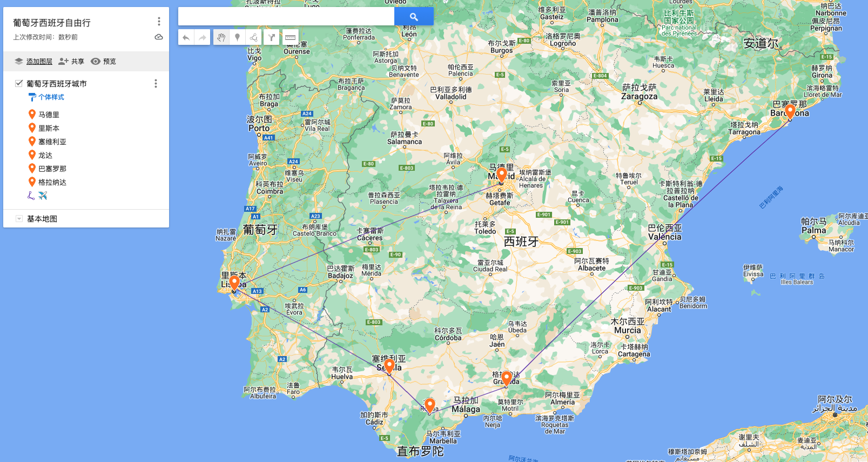The width and height of the screenshot is (868, 462).
Task: Click the 葡萄牙西班牙城市 layer title
Action: click(57, 84)
